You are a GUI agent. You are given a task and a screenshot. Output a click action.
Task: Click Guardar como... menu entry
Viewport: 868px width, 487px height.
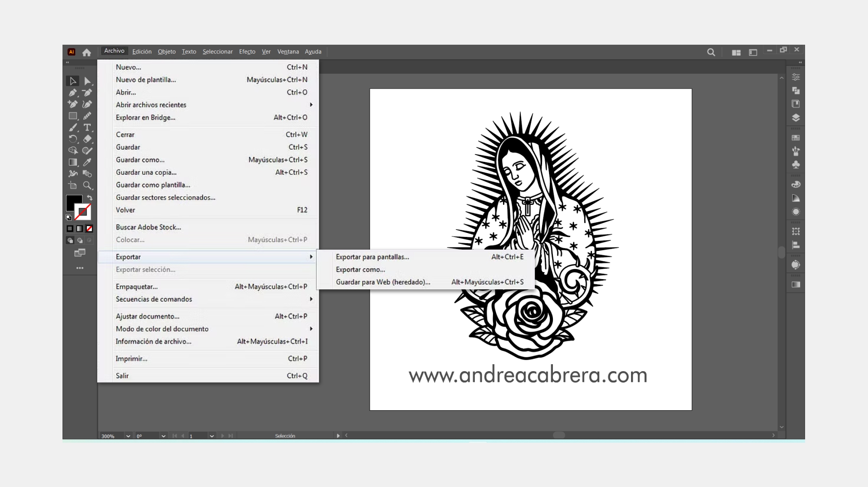click(140, 160)
